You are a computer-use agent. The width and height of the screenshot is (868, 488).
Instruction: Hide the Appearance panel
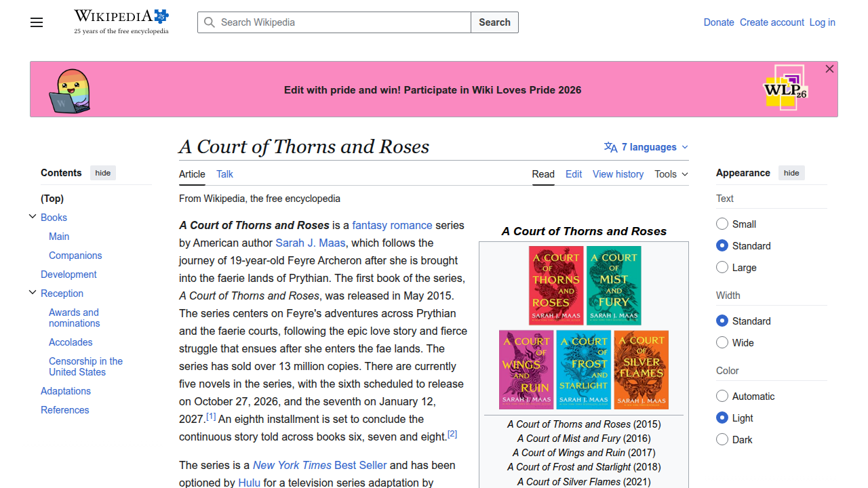(x=791, y=173)
